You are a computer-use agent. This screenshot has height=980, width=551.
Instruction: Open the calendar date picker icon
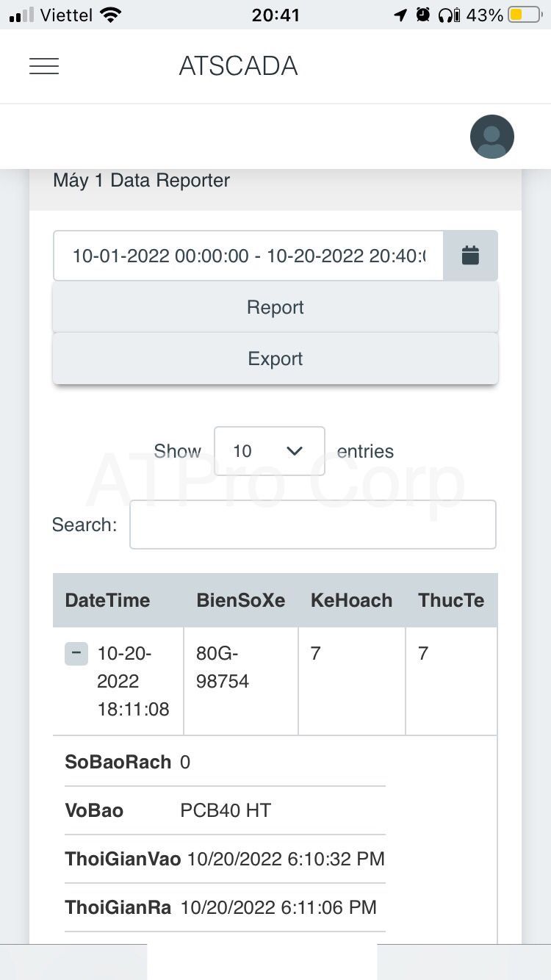[470, 256]
